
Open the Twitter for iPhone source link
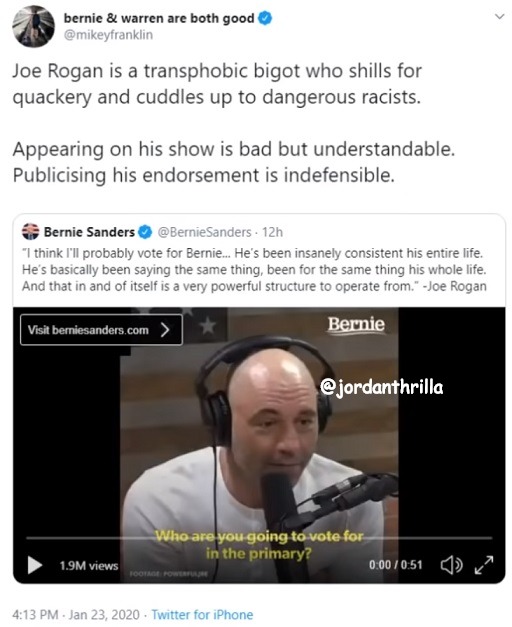pos(202,614)
